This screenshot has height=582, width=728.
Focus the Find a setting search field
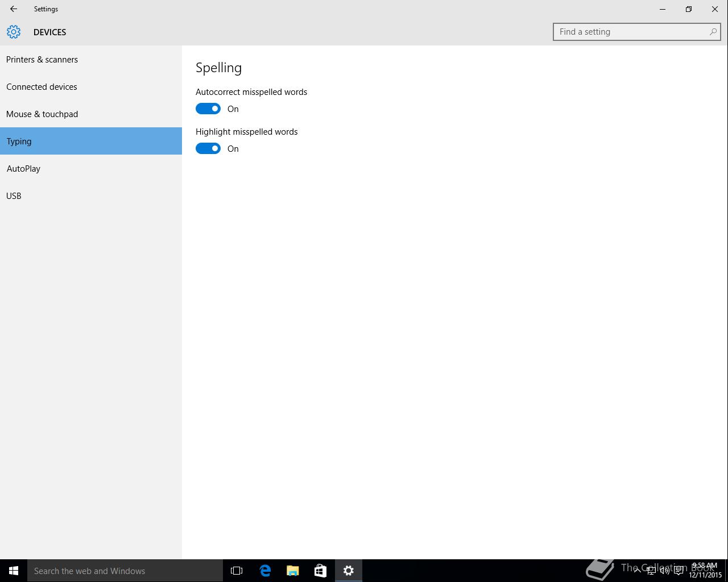(636, 32)
